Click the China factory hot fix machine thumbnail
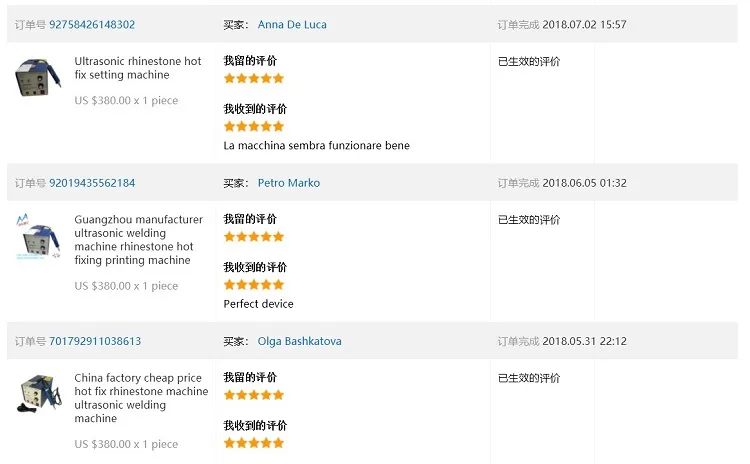 (38, 394)
